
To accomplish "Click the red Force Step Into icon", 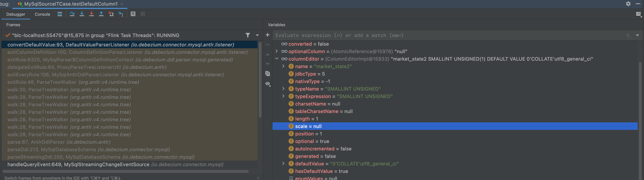I will click(92, 14).
